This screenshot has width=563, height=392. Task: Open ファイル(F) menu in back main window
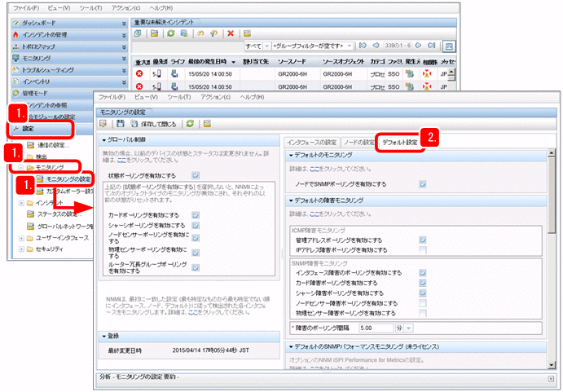[26, 7]
